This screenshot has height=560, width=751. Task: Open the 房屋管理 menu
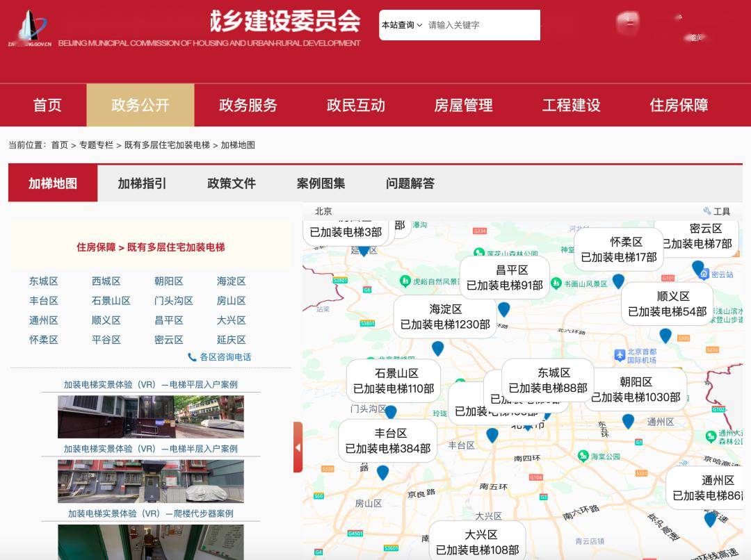(463, 105)
